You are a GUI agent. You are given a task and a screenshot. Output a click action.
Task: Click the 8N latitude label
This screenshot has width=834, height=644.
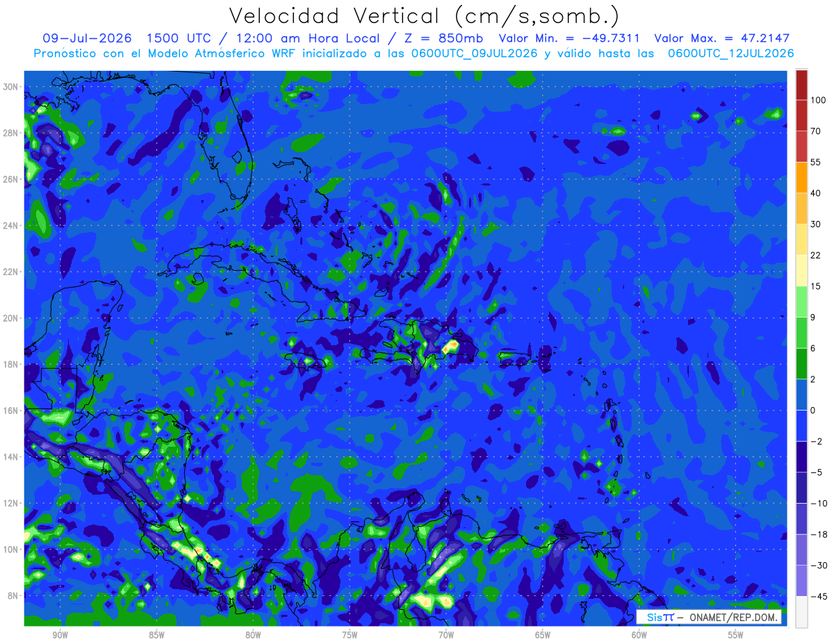pos(13,595)
